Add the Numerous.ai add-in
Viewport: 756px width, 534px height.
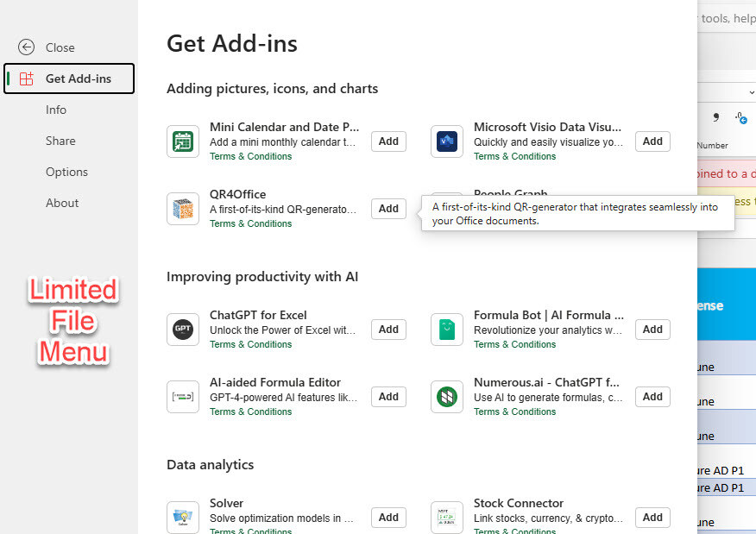click(x=652, y=397)
